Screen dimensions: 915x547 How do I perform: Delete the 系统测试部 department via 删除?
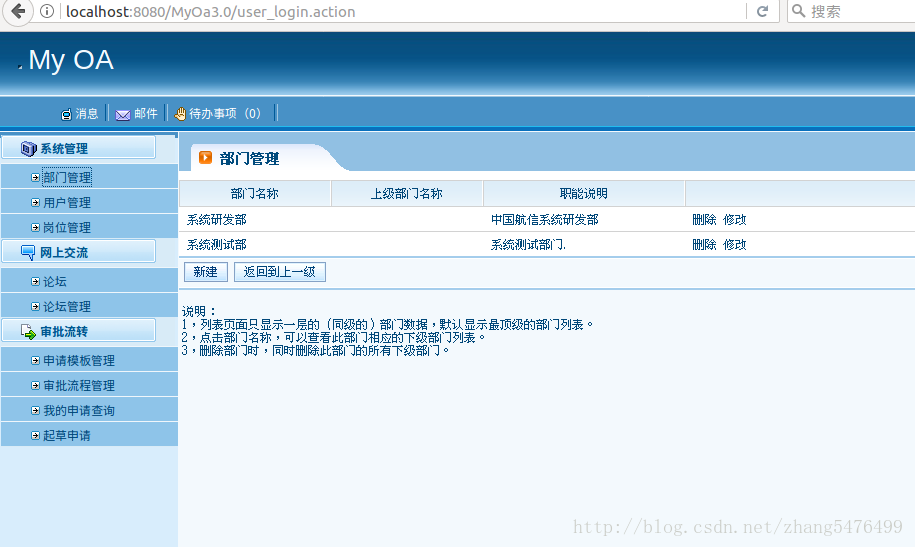click(704, 245)
